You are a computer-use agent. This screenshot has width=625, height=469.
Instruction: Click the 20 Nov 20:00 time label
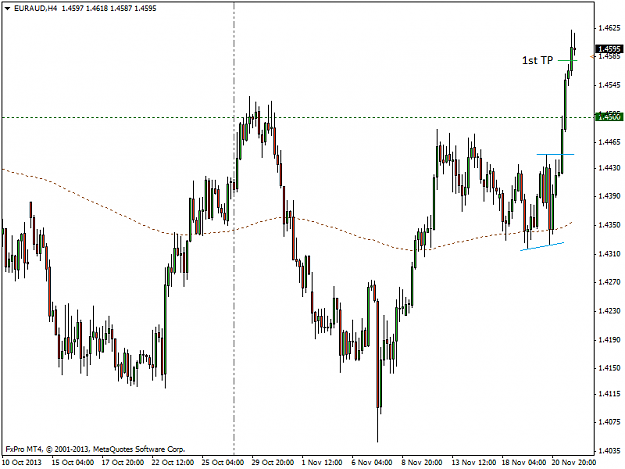click(x=574, y=462)
